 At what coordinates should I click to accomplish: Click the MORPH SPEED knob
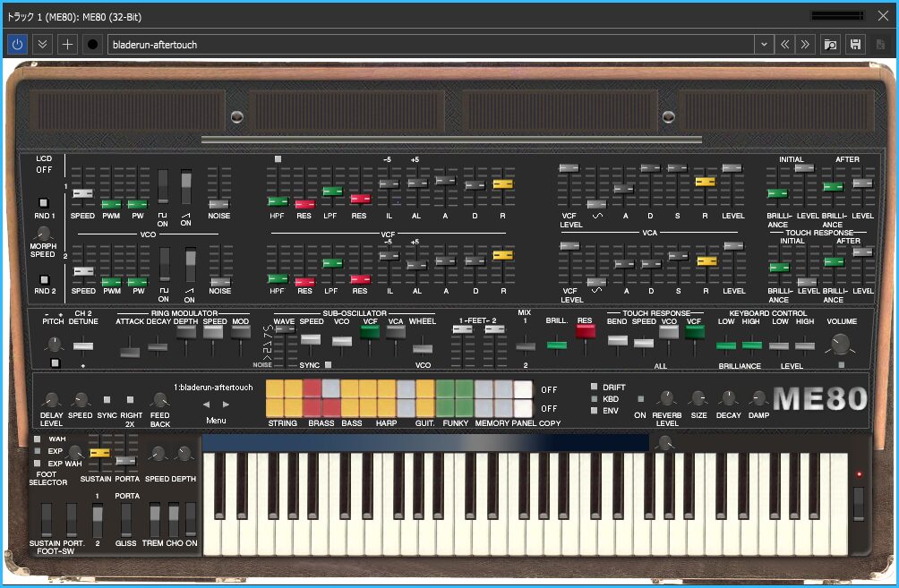coord(43,234)
